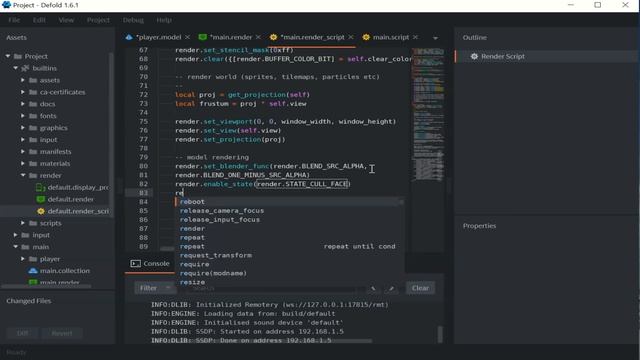Click the ca-certificates folder icon
The height and width of the screenshot is (360, 640).
(33, 92)
